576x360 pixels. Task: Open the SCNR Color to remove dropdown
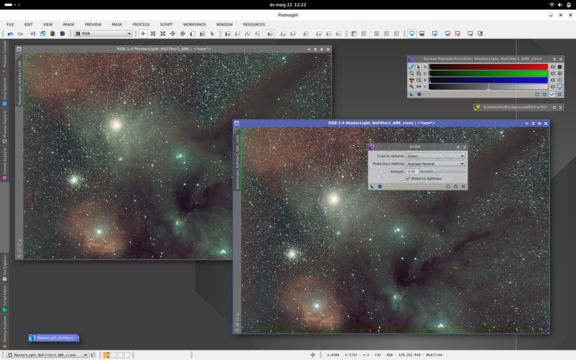click(435, 156)
